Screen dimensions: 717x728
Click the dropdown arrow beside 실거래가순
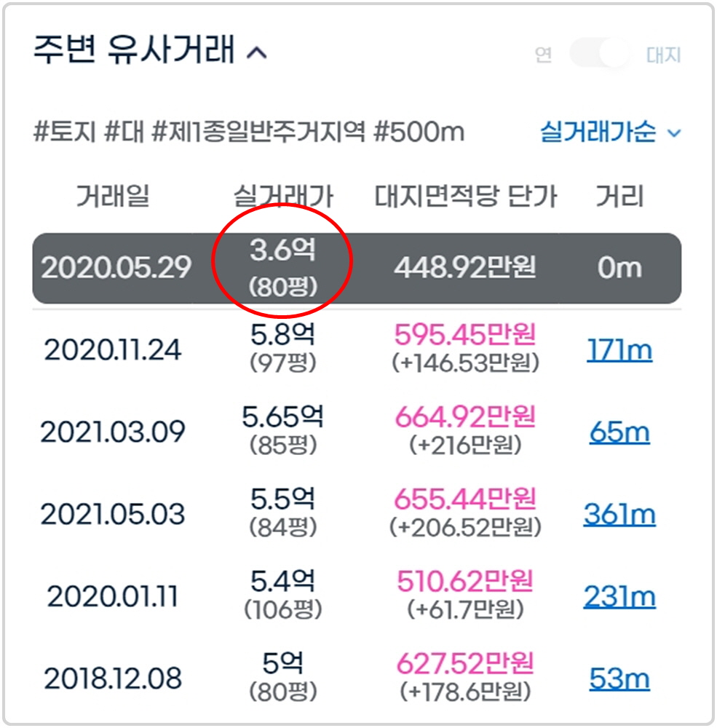(674, 134)
